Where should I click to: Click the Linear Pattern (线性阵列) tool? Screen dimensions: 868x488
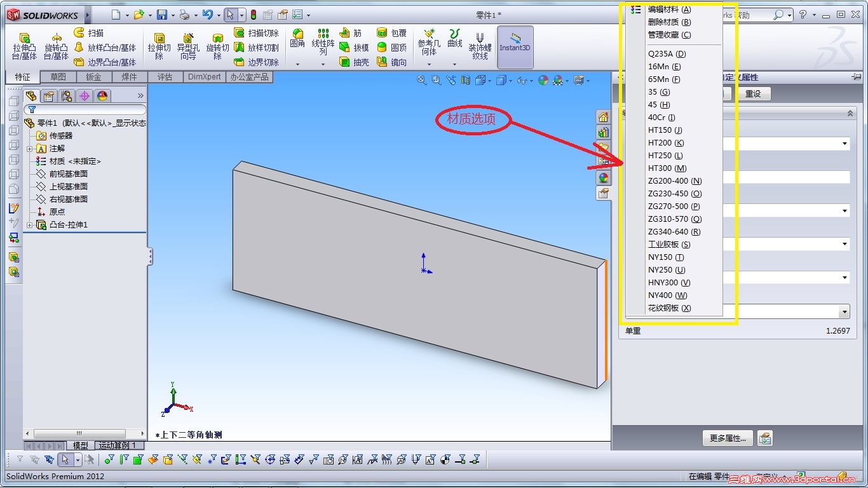pyautogui.click(x=323, y=42)
